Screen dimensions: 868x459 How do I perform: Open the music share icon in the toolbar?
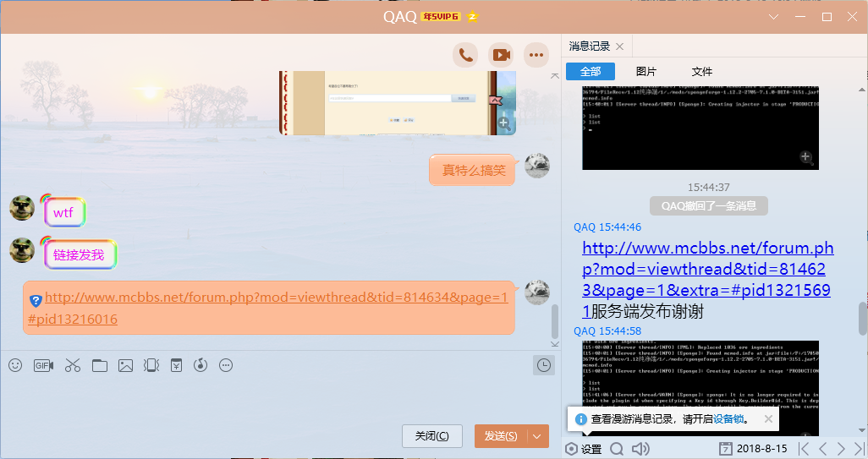tap(201, 365)
